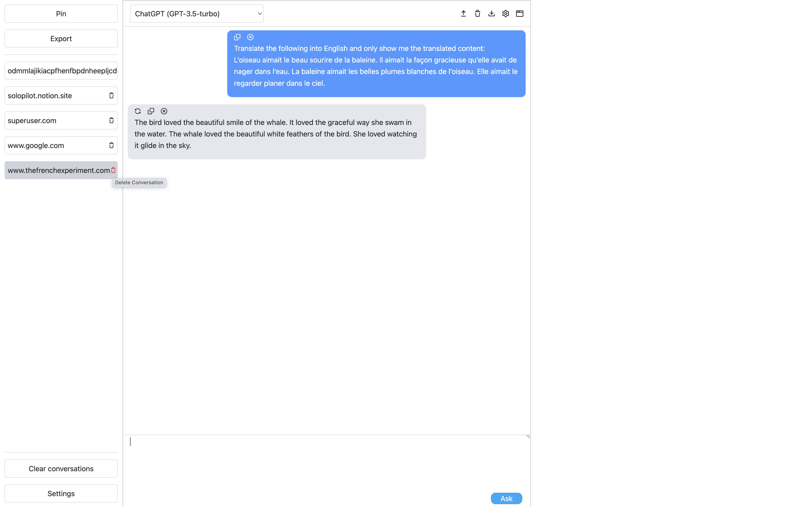The height and width of the screenshot is (507, 812).
Task: Regenerate the bird and whale answer
Action: point(138,111)
